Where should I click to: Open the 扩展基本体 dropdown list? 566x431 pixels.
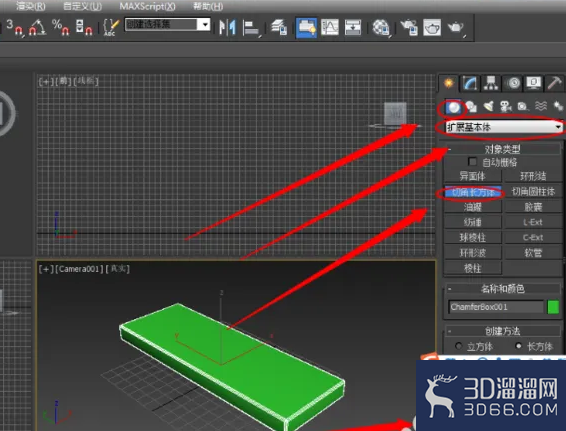pyautogui.click(x=504, y=127)
